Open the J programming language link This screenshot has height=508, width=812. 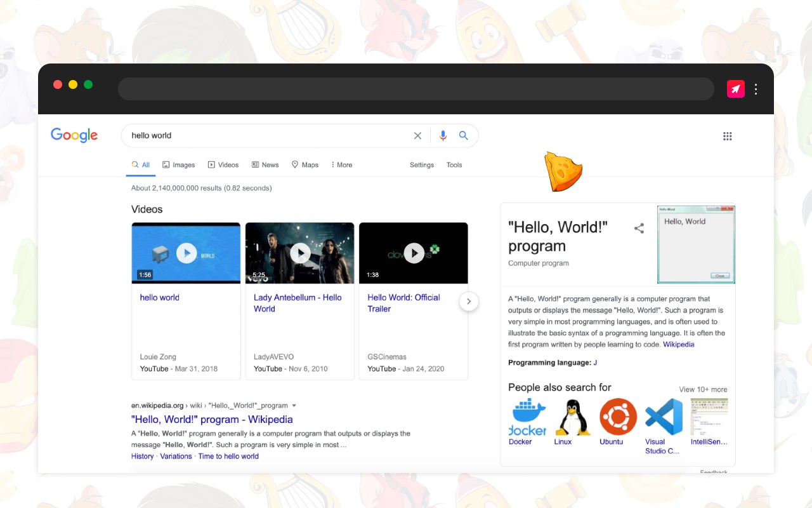pos(595,363)
